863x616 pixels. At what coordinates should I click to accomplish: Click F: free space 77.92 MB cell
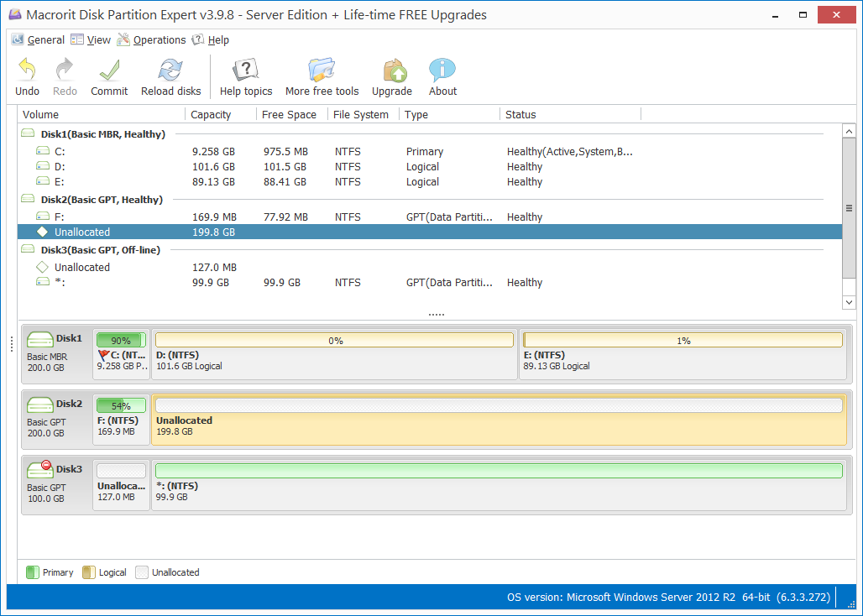[285, 217]
